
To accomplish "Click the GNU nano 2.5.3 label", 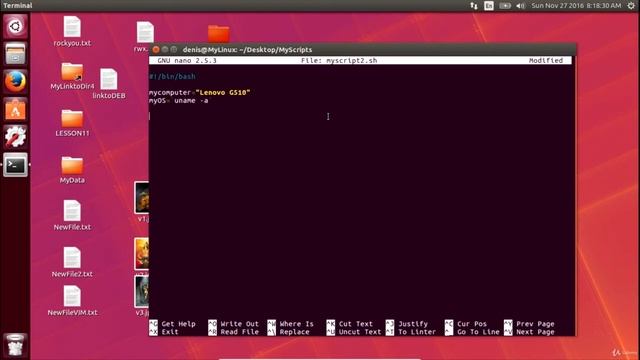I will (187, 60).
